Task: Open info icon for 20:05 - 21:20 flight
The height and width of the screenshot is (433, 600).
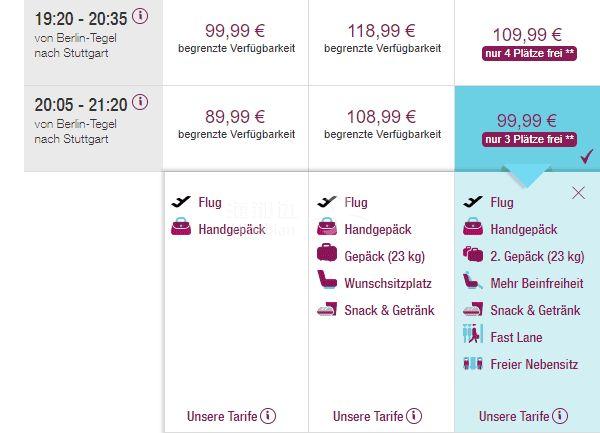Action: pyautogui.click(x=140, y=102)
